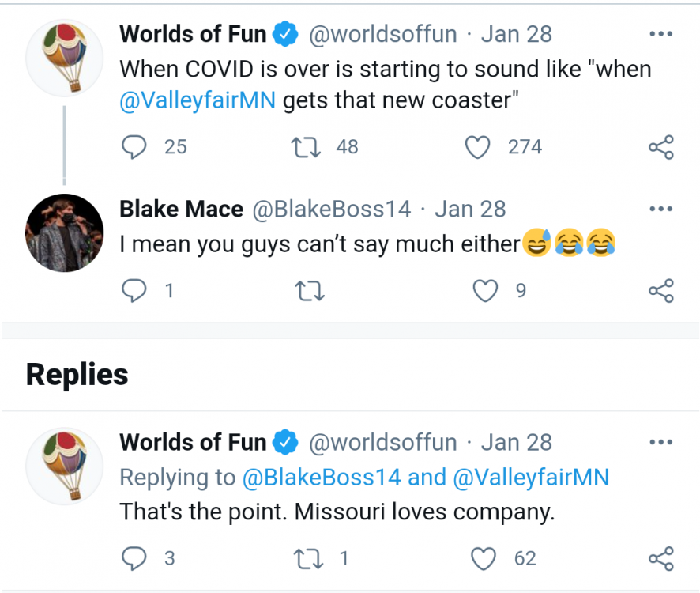
Task: Click the reply icon showing 3 replies
Action: [x=134, y=558]
